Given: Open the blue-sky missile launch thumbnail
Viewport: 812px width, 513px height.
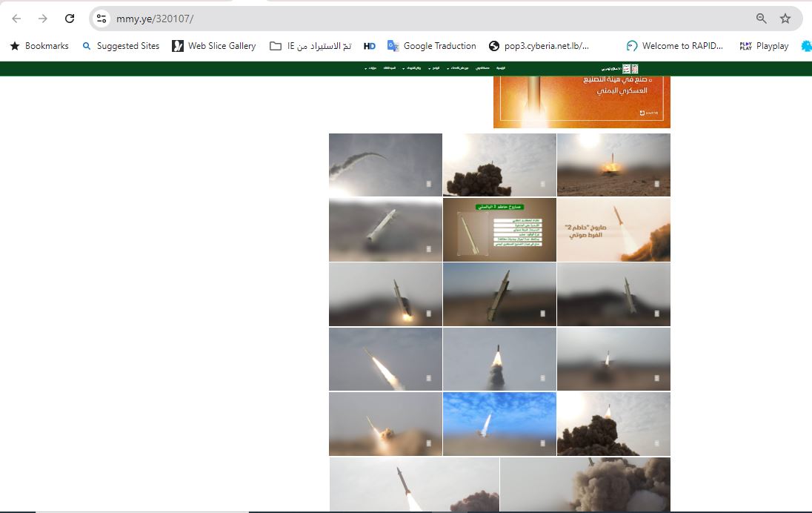Looking at the screenshot, I should [x=499, y=424].
